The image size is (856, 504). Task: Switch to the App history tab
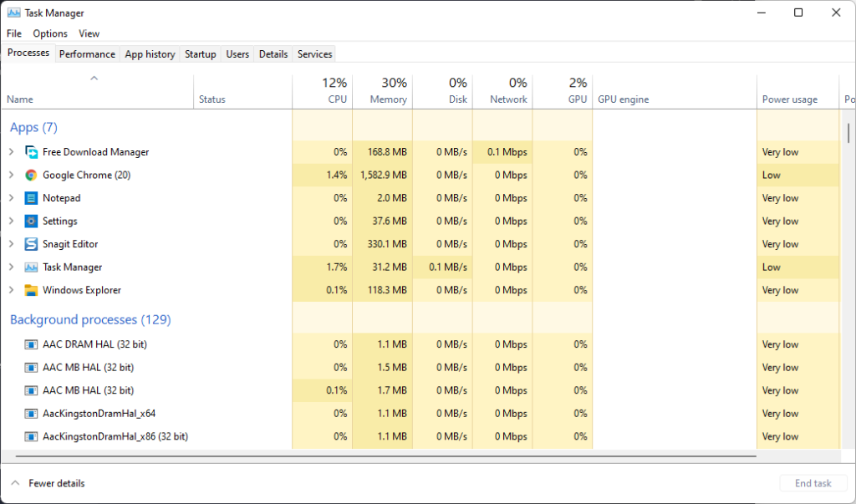[x=150, y=54]
